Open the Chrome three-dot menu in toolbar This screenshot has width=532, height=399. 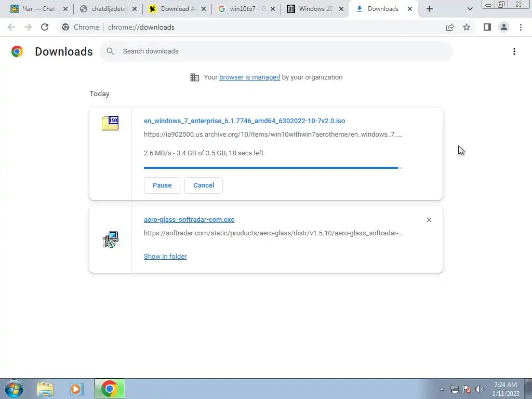click(x=521, y=27)
